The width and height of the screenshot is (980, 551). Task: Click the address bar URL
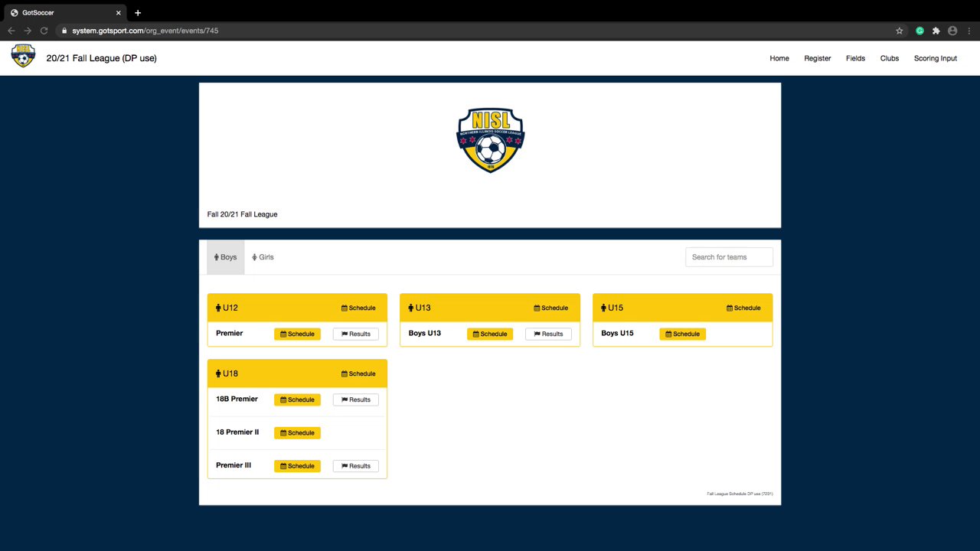click(145, 31)
